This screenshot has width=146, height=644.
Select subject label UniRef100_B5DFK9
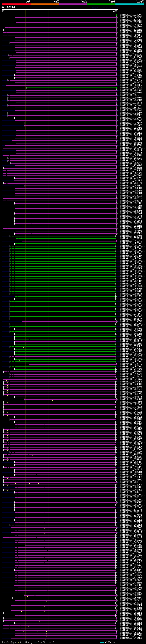131,268
